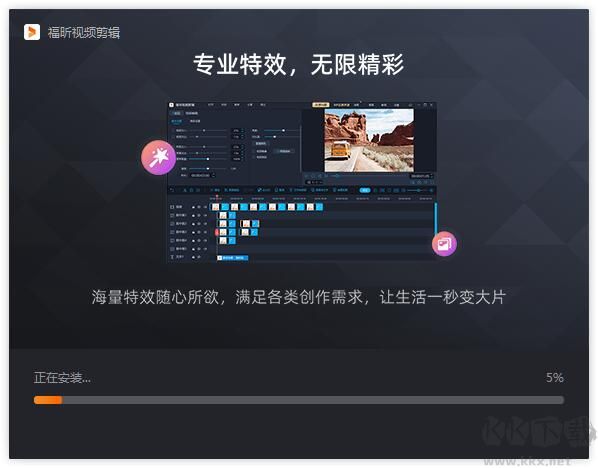598x468 pixels.
Task: Click the "海量特效随心所欲" description line
Action: 299,297
